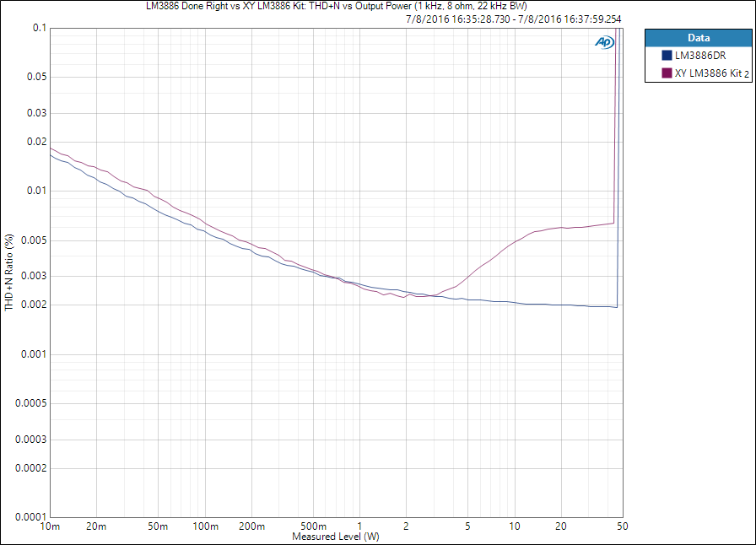756x545 pixels.
Task: Click the LM3886DR legend label
Action: click(700, 56)
